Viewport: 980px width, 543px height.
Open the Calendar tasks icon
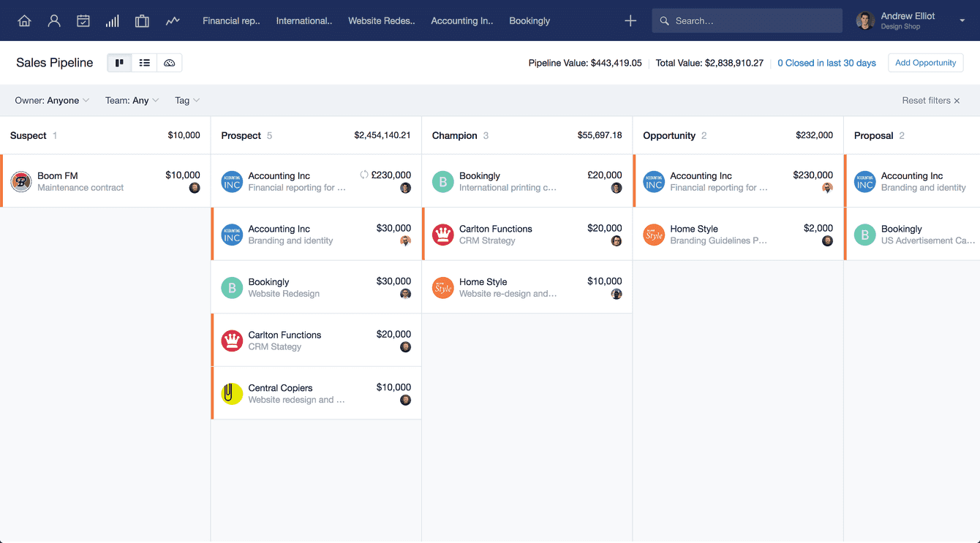(x=83, y=20)
